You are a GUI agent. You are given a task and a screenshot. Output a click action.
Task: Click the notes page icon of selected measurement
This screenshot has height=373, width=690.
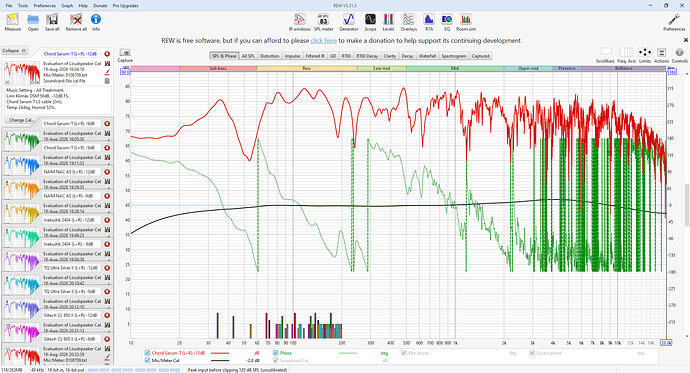point(107,81)
